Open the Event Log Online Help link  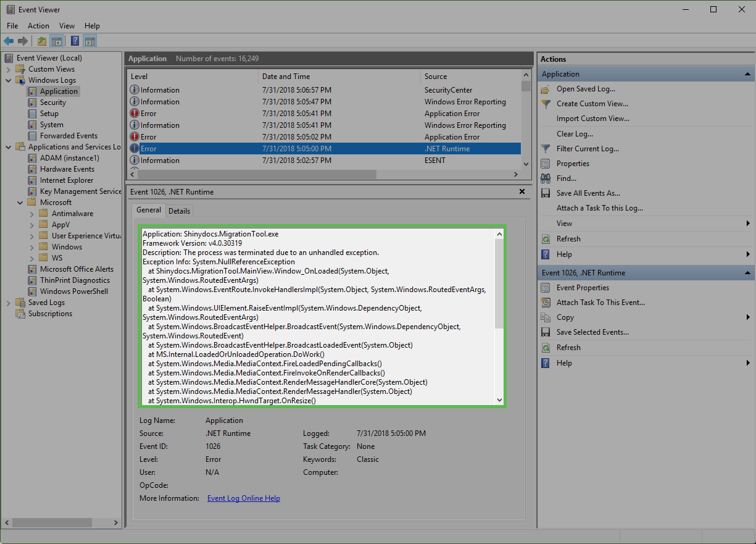[x=243, y=498]
